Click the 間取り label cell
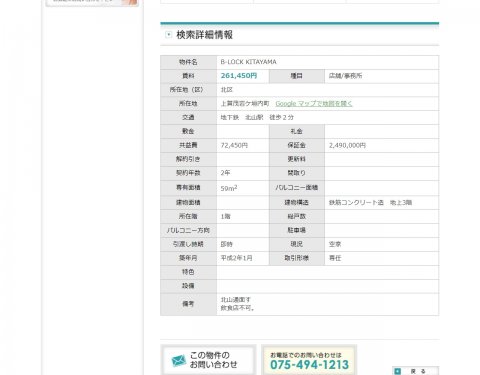Screen dimensions: 480x375 [x=297, y=173]
